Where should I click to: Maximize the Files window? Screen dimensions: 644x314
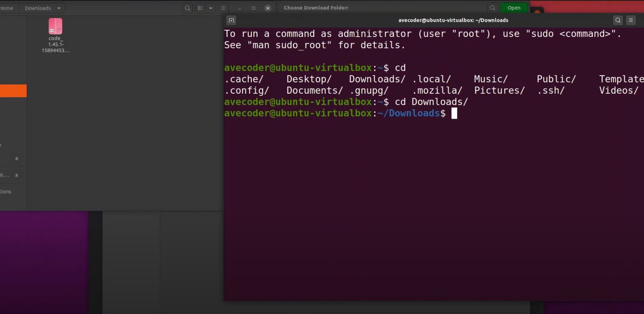click(x=253, y=8)
